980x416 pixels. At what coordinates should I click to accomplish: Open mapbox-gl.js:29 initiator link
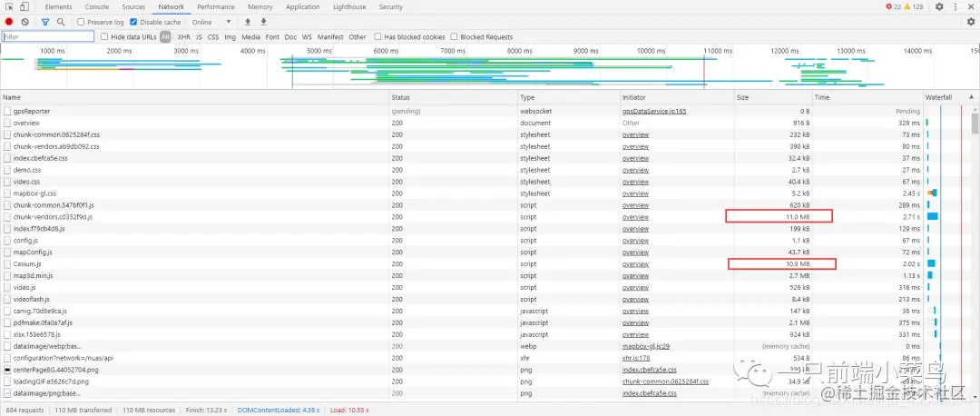coord(646,347)
